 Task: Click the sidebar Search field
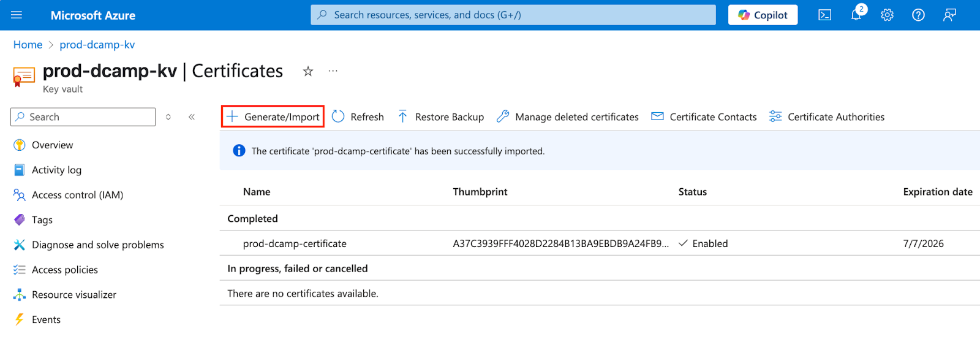83,116
